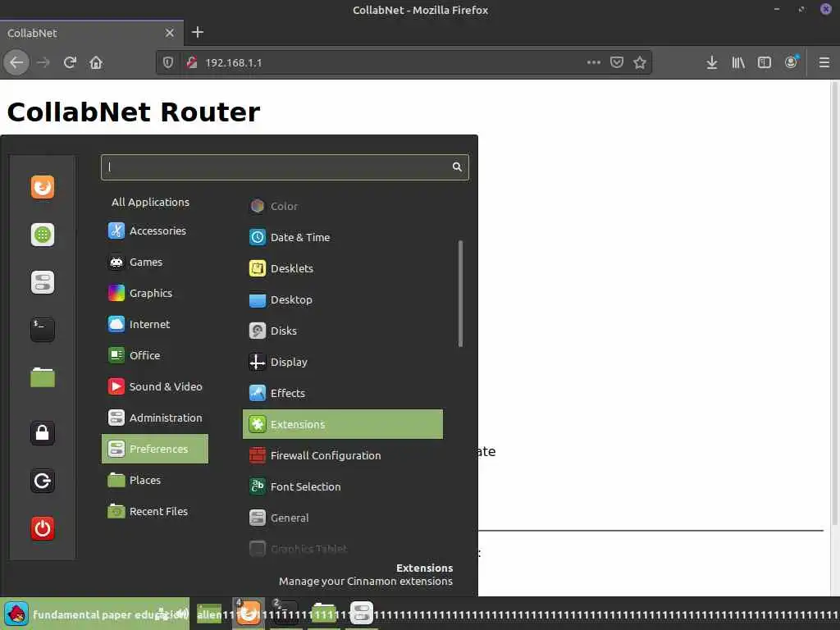Select the Accessories category
This screenshot has height=630, width=840.
pos(155,231)
